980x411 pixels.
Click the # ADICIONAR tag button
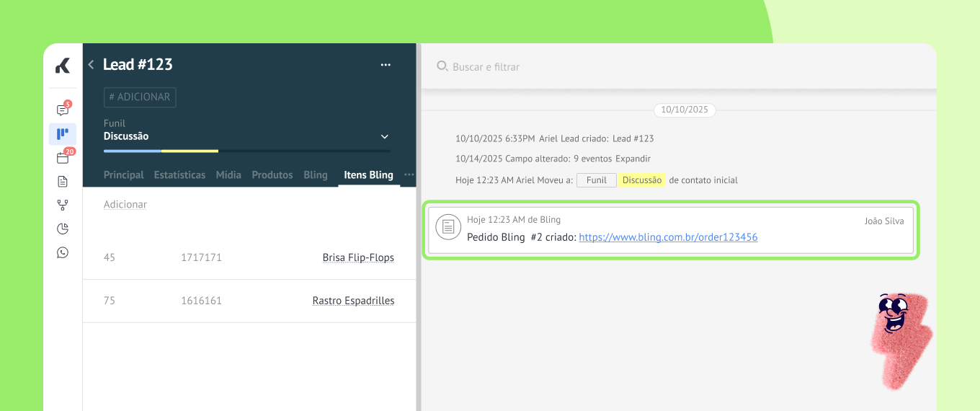(x=140, y=97)
